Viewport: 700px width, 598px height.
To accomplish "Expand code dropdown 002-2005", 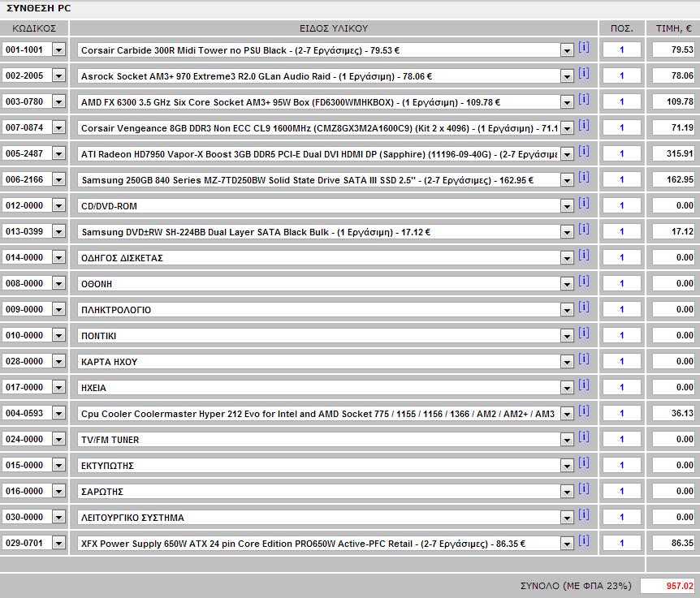I will point(59,75).
